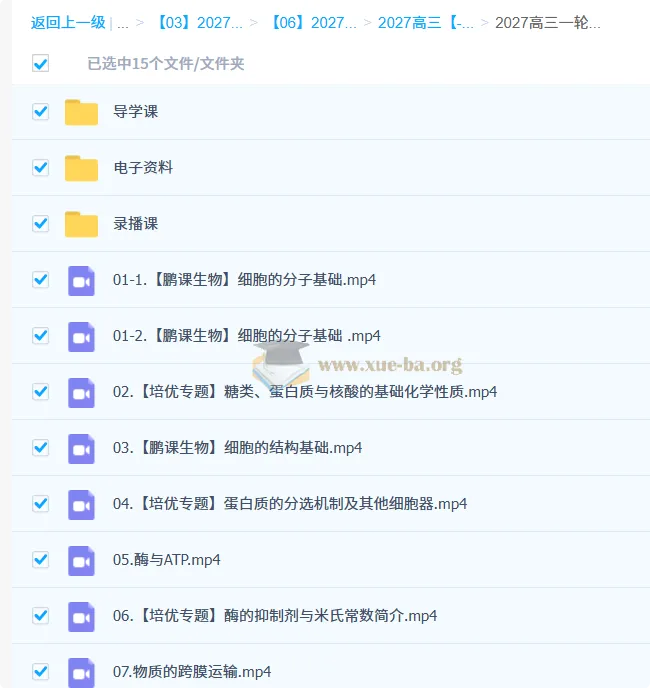
Task: Open the 【06】2027... breadcrumb folder
Action: [x=314, y=22]
